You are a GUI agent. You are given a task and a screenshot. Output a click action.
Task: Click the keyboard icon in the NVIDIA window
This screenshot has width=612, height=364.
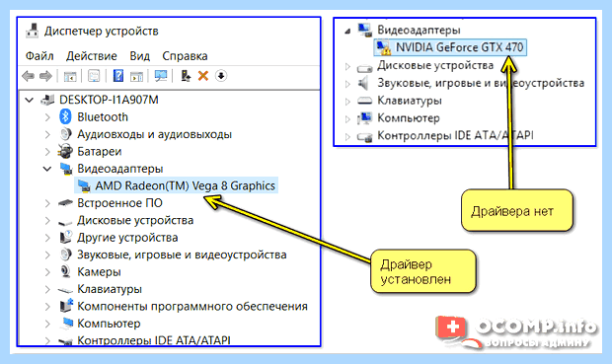[x=364, y=101]
